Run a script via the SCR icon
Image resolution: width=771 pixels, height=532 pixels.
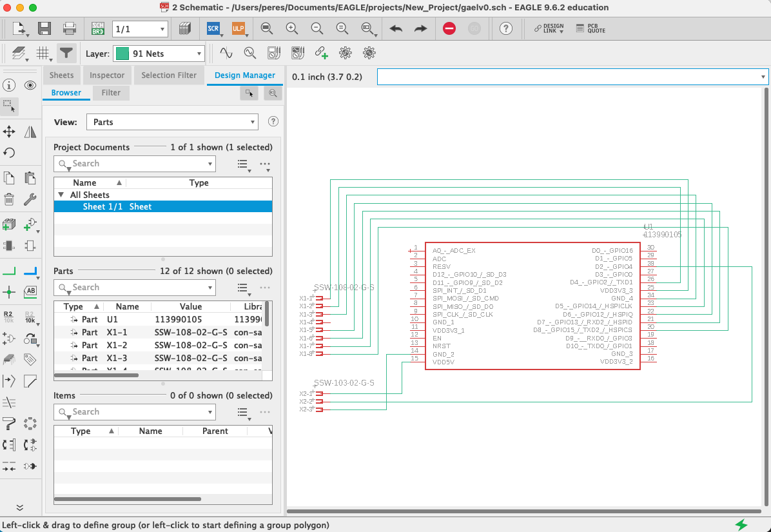pos(213,28)
